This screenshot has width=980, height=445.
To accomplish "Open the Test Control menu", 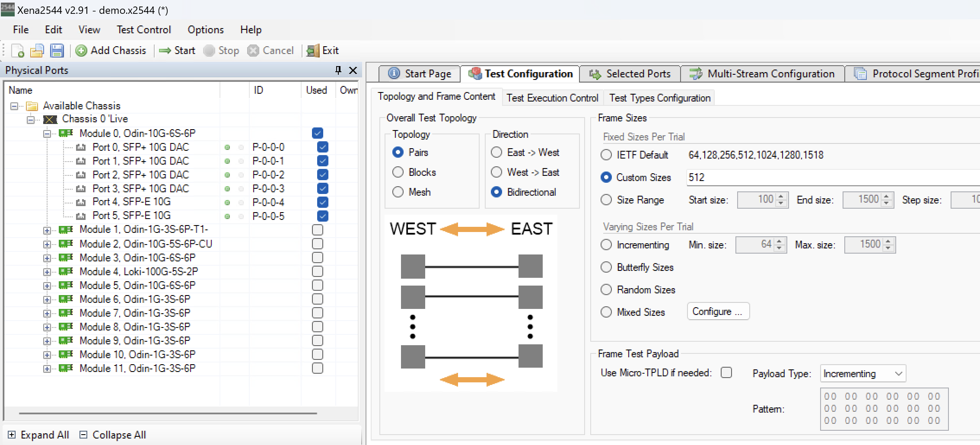I will coord(143,29).
